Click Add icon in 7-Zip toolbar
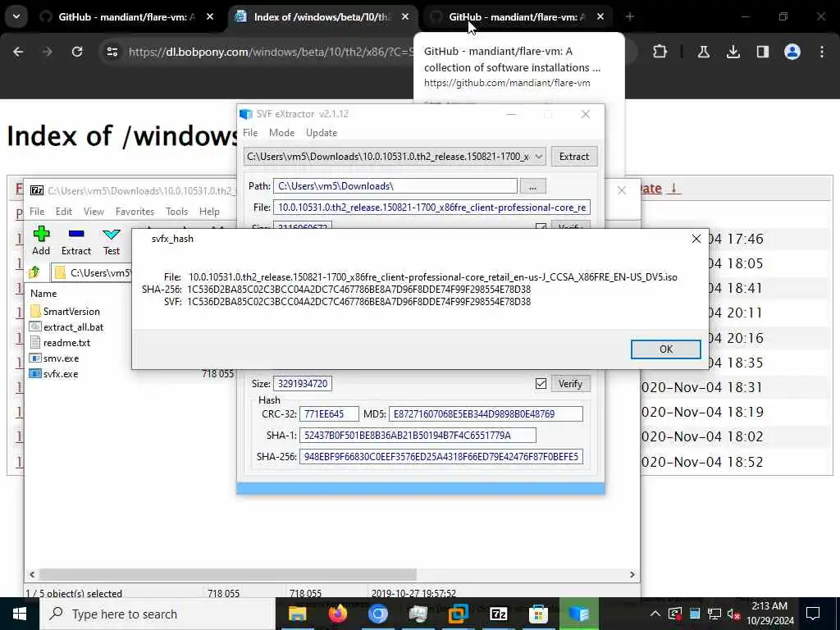Screen dimensions: 840x630 pos(41,240)
